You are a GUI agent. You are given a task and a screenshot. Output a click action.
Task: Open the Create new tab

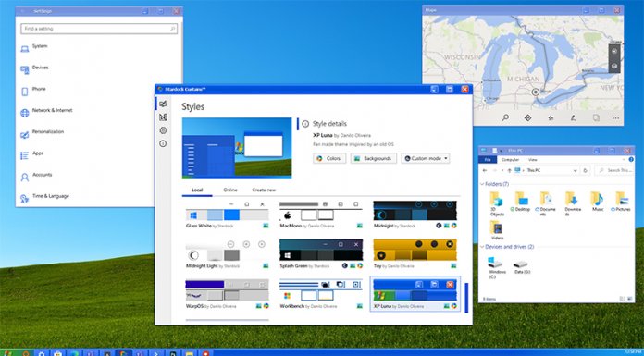click(264, 190)
